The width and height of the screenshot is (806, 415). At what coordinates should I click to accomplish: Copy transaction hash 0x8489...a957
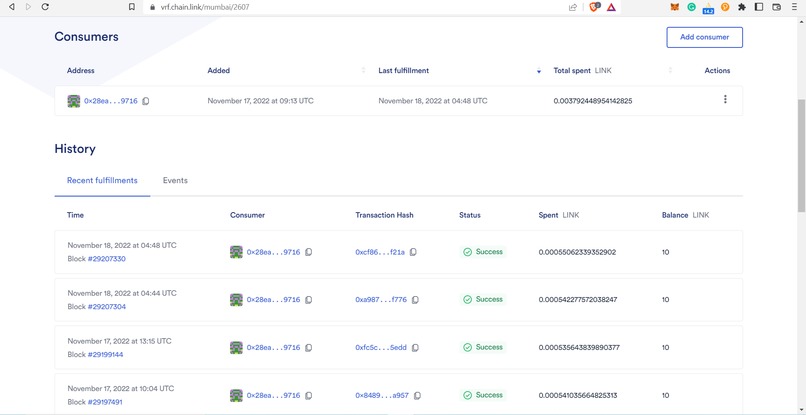[x=417, y=395]
